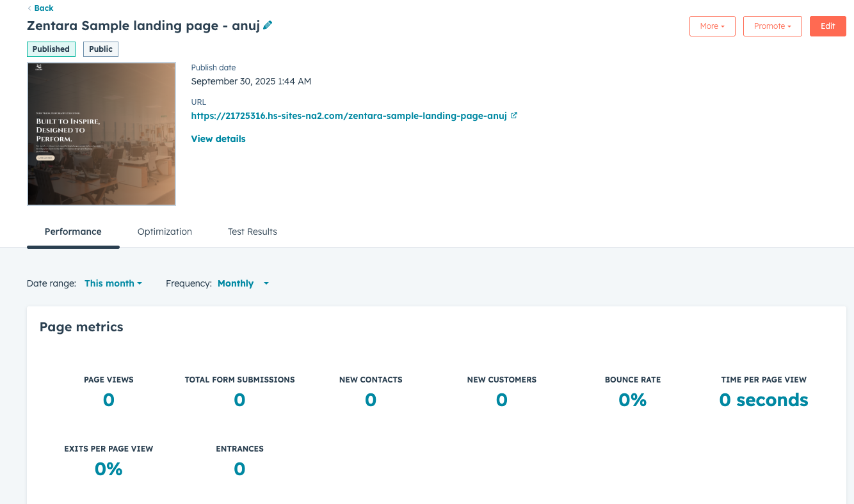
Task: Click the Public status badge
Action: [101, 49]
